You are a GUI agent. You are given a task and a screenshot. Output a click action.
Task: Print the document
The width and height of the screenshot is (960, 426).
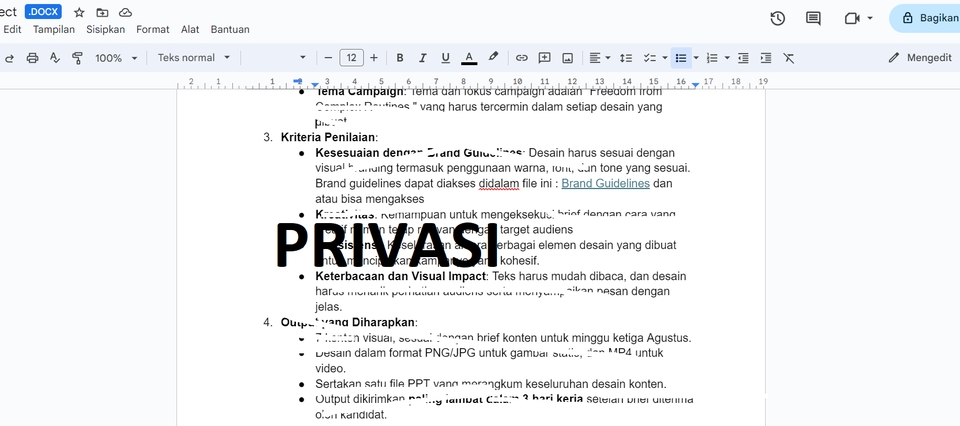coord(32,58)
